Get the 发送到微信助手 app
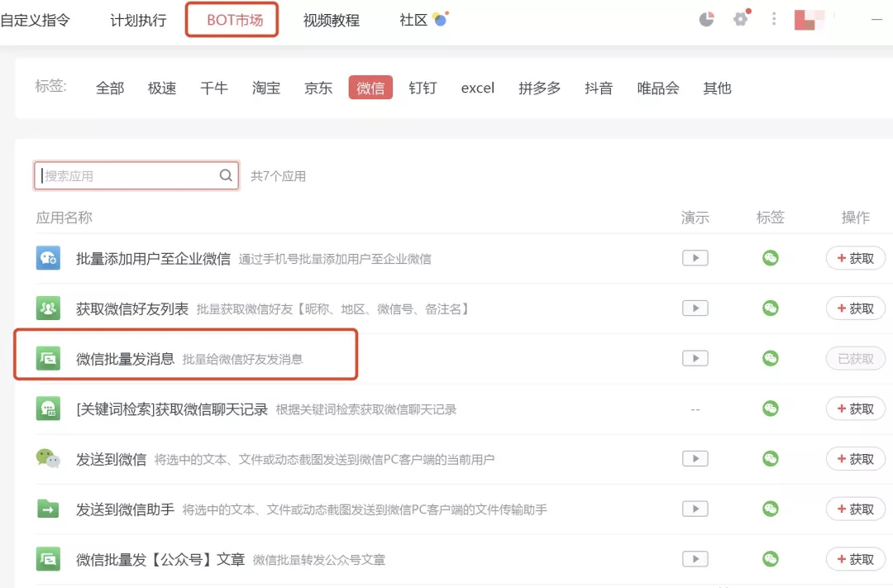Image resolution: width=893 pixels, height=588 pixels. click(856, 509)
